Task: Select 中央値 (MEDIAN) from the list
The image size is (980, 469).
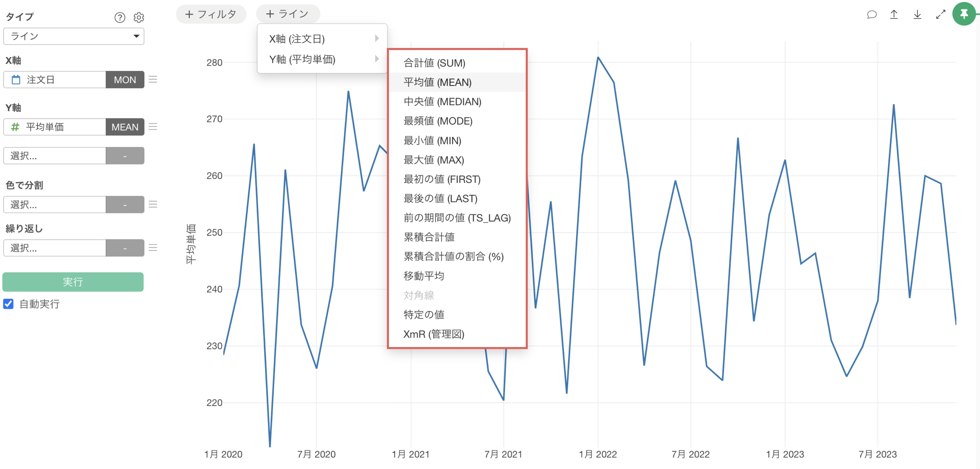Action: point(442,102)
